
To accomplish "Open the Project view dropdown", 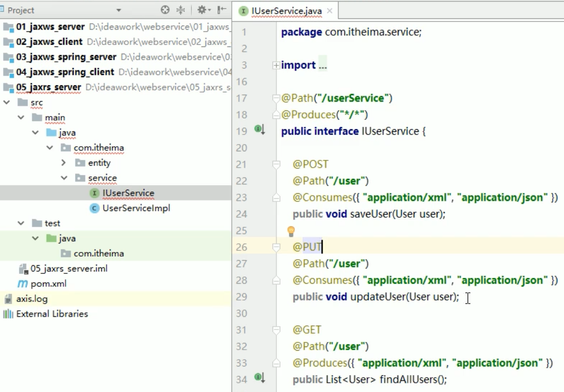I will tap(119, 10).
